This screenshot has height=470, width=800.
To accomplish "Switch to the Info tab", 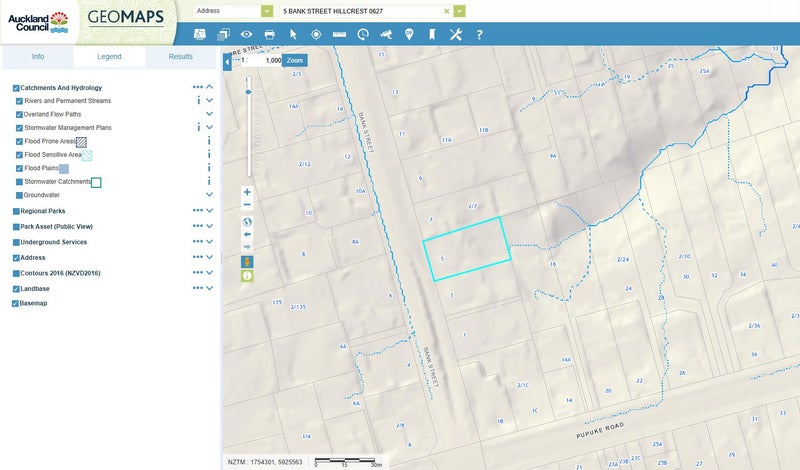I will [37, 57].
